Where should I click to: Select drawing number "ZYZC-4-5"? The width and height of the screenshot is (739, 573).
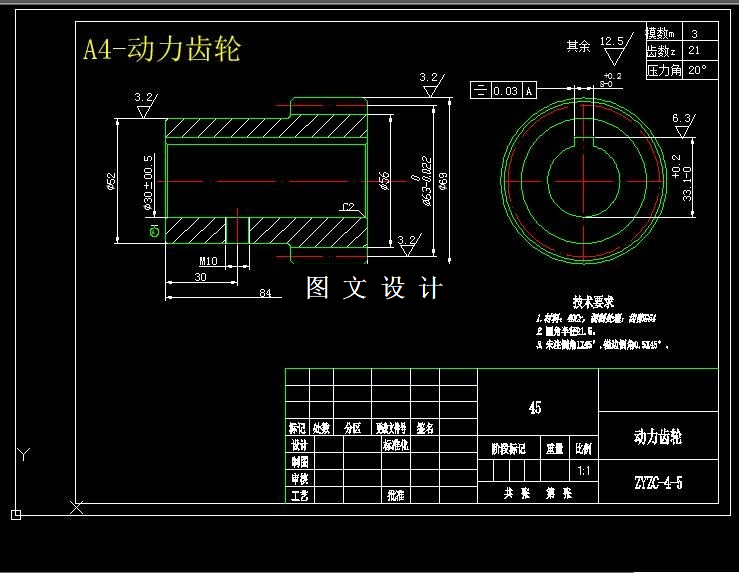click(x=658, y=483)
